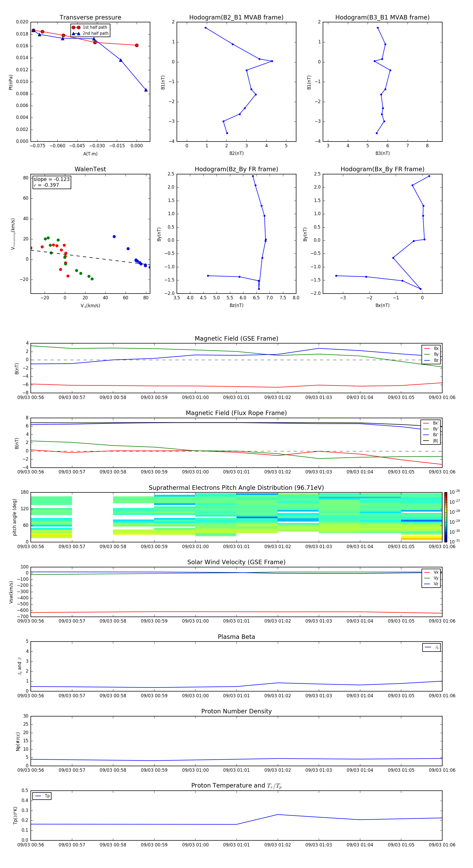This screenshot has height=868, width=473.
Task: Click the "Bz(nT)" x-axis label
Action: [236, 305]
